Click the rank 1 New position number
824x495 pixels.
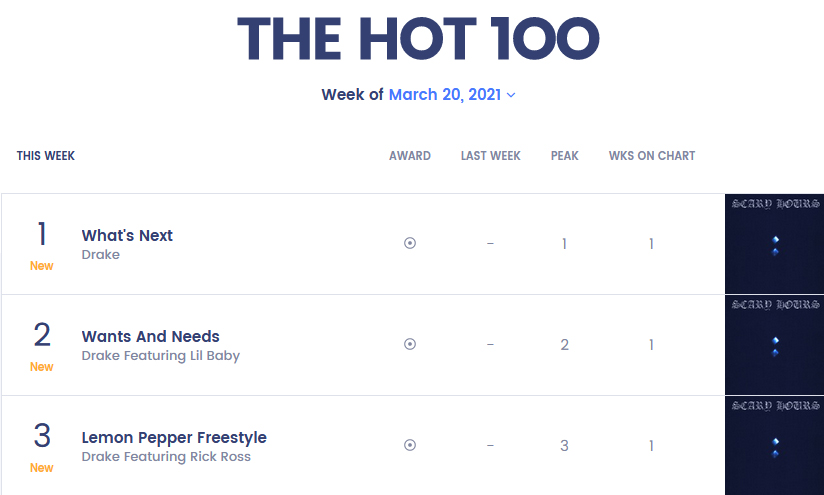tap(42, 235)
